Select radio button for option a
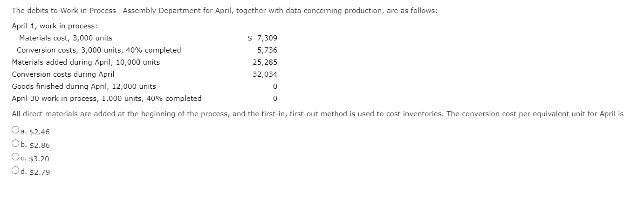This screenshot has width=644, height=212. click(x=15, y=131)
